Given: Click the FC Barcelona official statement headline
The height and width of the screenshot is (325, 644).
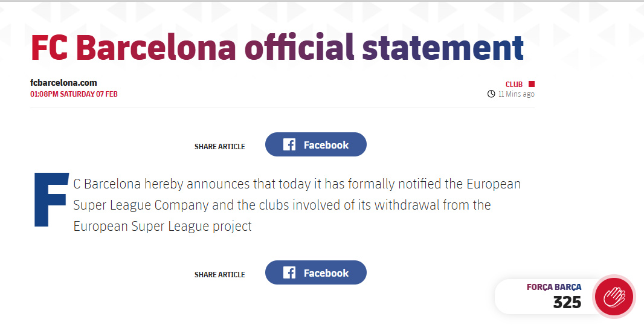Looking at the screenshot, I should pyautogui.click(x=277, y=47).
